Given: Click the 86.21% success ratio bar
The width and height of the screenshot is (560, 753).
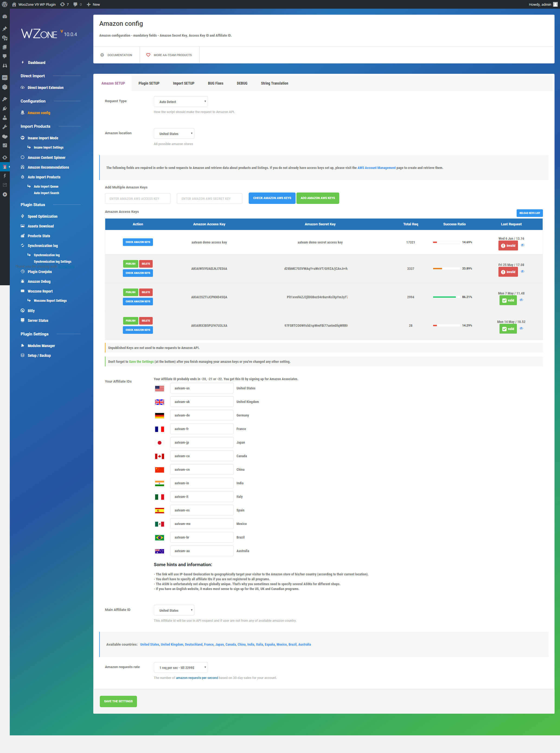Looking at the screenshot, I should pyautogui.click(x=446, y=297).
